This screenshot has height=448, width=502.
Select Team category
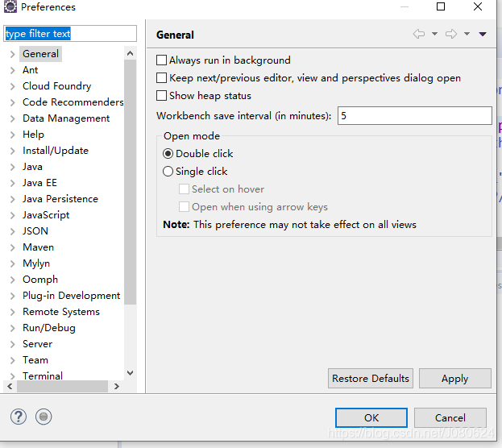point(35,360)
